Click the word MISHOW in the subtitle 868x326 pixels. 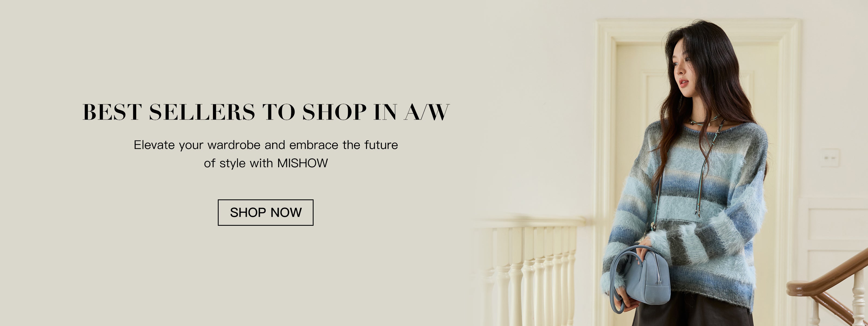302,163
